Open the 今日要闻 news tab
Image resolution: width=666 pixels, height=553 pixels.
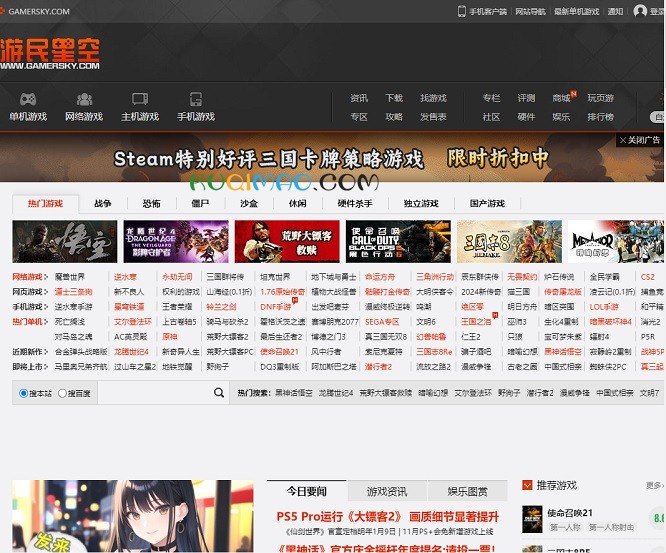tap(307, 491)
